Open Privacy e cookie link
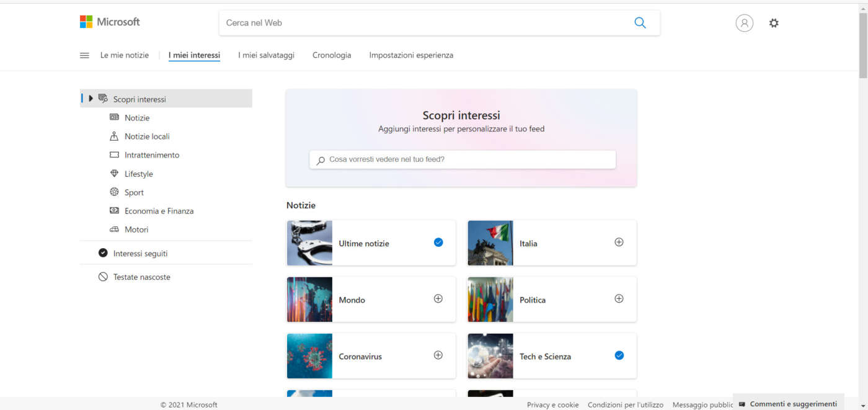Viewport: 868px width, 410px height. 552,405
